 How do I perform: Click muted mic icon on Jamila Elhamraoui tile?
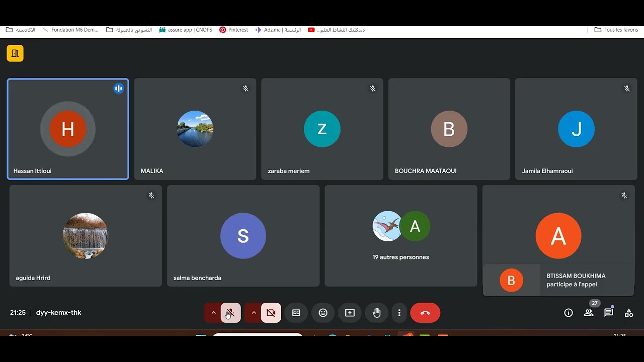pos(627,88)
